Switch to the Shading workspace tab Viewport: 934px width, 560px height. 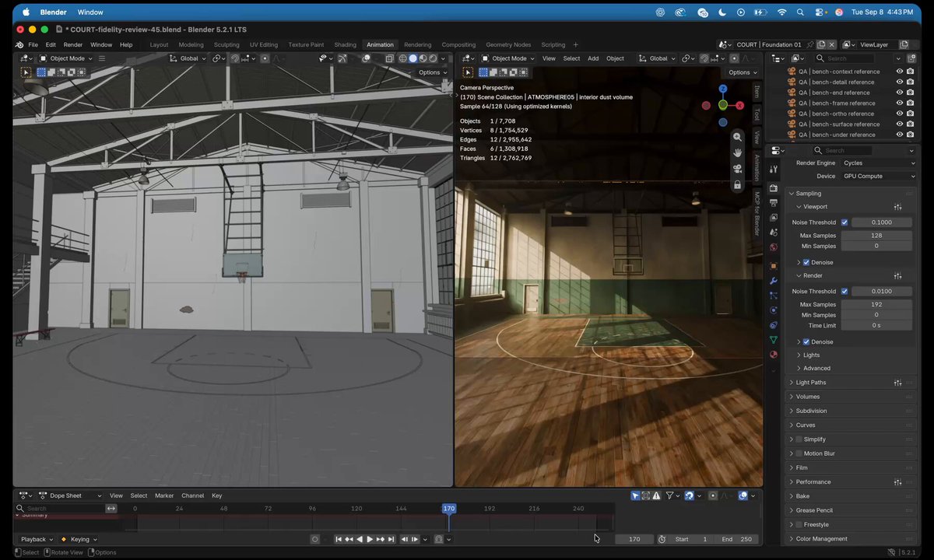tap(345, 45)
